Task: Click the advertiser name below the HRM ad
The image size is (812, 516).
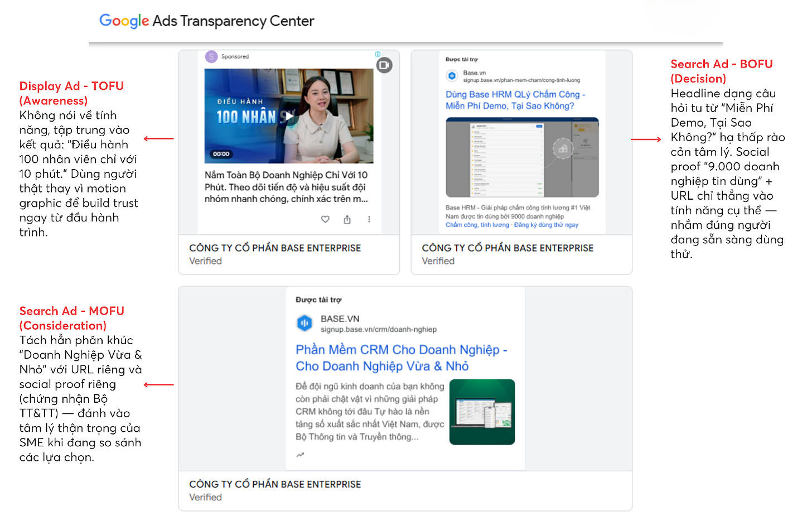Action: tap(507, 248)
